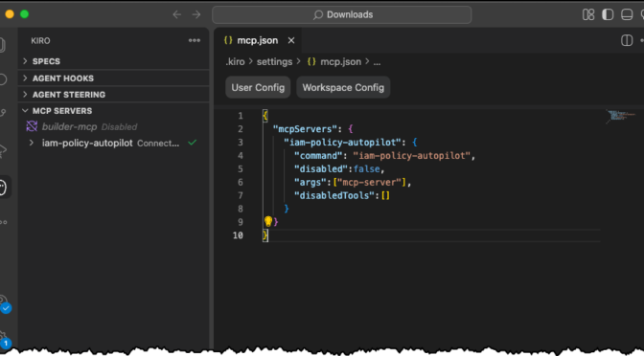Screen dimensions: 644x356
Task: Open User Config
Action: pos(258,87)
